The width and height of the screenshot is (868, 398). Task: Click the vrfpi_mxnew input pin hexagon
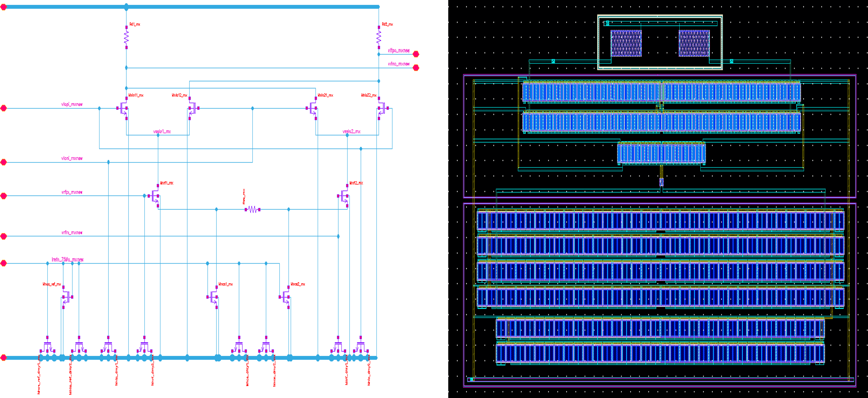click(3, 196)
